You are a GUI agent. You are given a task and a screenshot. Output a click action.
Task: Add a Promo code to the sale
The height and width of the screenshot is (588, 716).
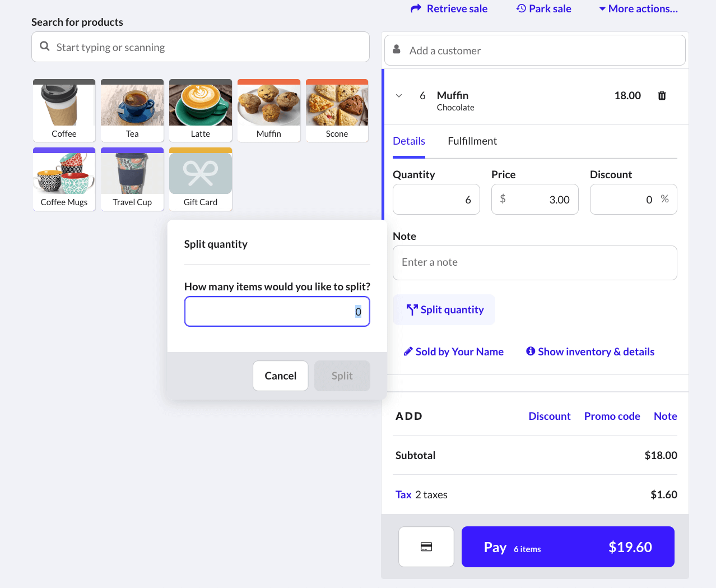(612, 416)
